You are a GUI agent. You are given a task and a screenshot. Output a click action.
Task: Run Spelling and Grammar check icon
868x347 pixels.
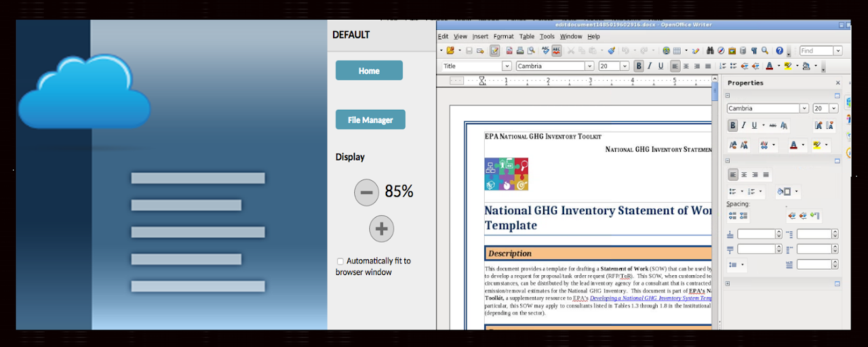545,50
